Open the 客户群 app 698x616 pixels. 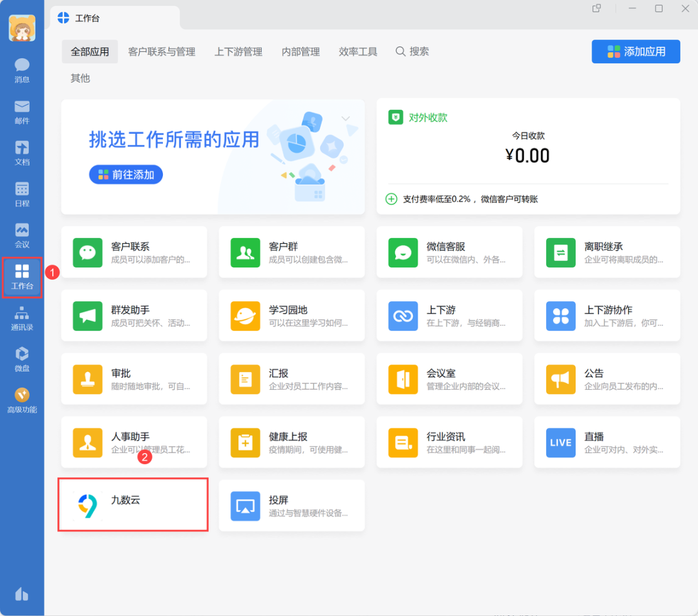point(291,252)
